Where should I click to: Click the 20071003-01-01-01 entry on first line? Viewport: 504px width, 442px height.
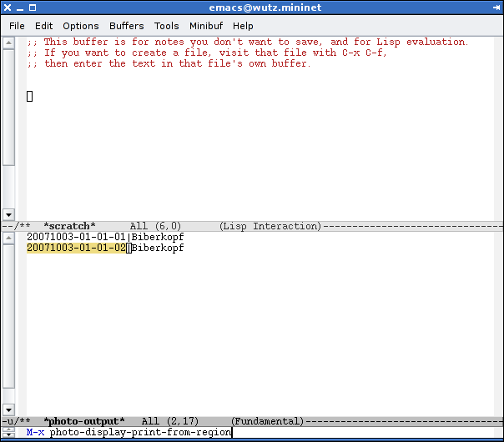75,237
